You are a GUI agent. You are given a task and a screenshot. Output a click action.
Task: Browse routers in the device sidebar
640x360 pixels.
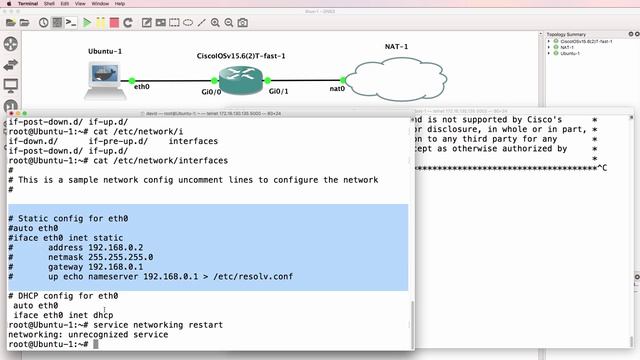11,44
